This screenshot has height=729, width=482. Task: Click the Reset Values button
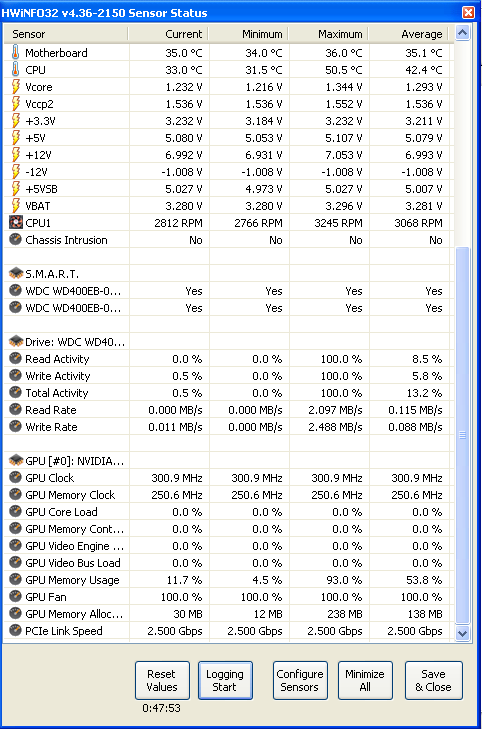click(162, 680)
